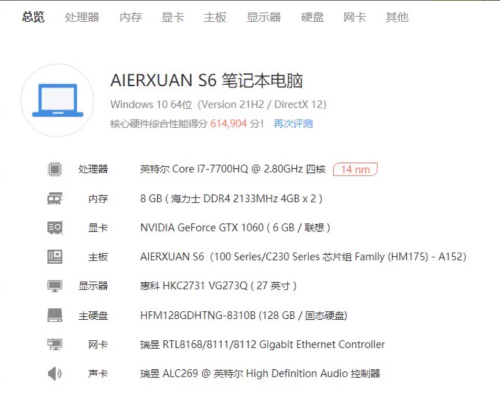Click the 主板 row label

(98, 257)
